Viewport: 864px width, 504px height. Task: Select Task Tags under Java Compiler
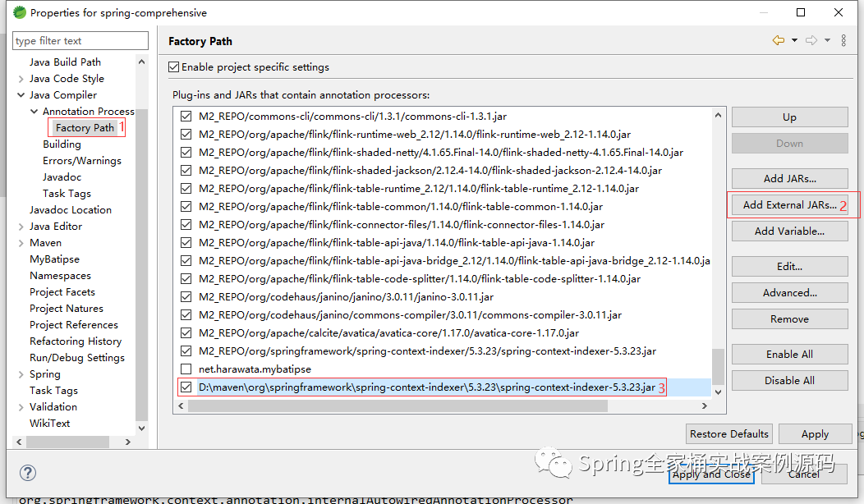[x=67, y=194]
